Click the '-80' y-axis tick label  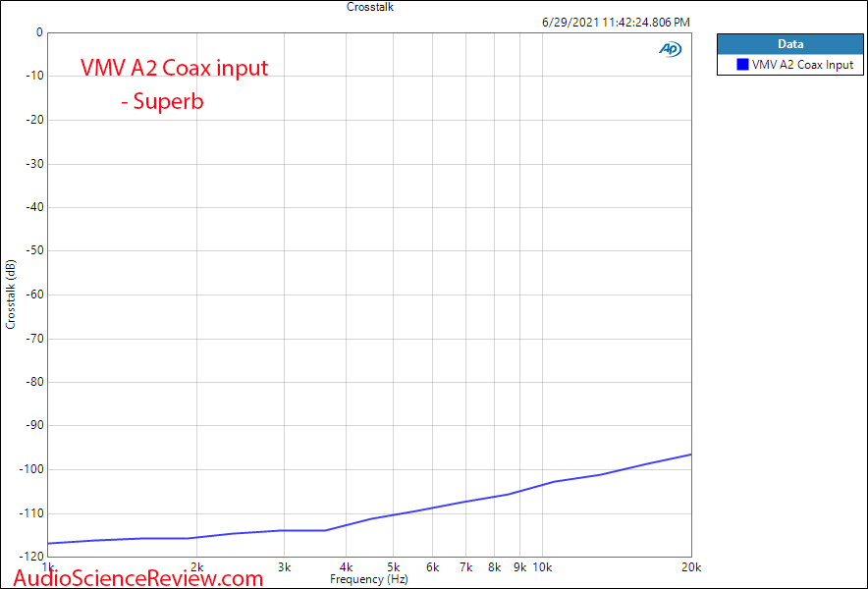[34, 382]
